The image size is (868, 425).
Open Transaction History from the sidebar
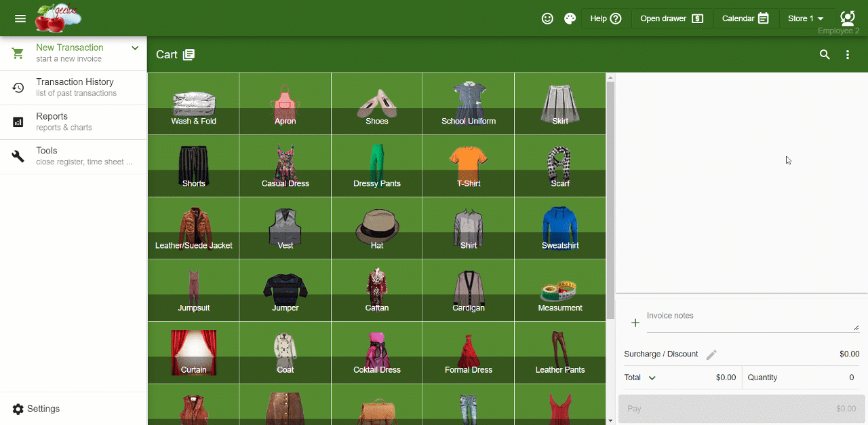(73, 87)
